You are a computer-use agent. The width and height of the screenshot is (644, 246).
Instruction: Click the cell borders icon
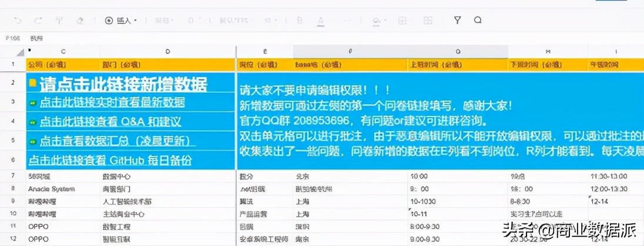(x=403, y=21)
